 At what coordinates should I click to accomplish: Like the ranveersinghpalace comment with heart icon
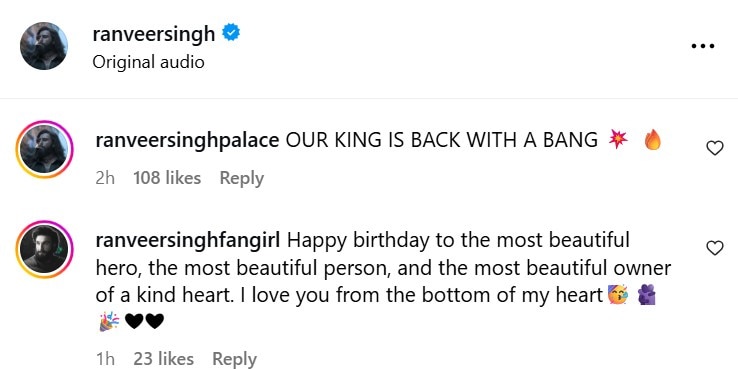tap(715, 148)
